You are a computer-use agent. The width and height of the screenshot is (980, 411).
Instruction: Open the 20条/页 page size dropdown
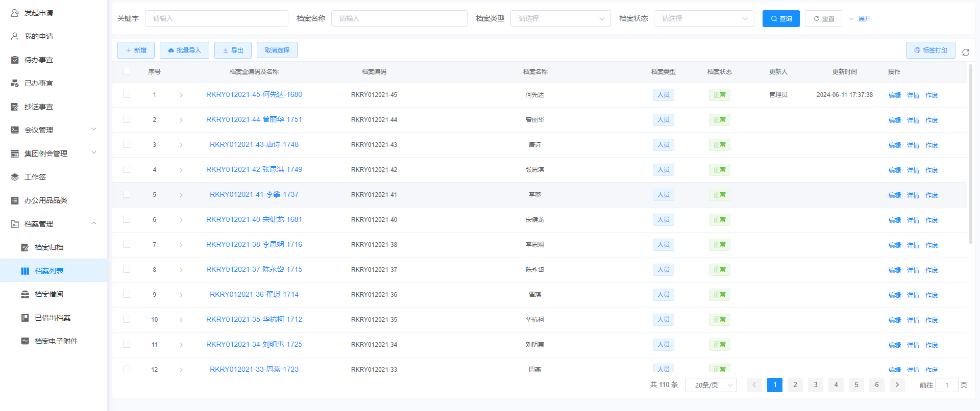pyautogui.click(x=710, y=385)
